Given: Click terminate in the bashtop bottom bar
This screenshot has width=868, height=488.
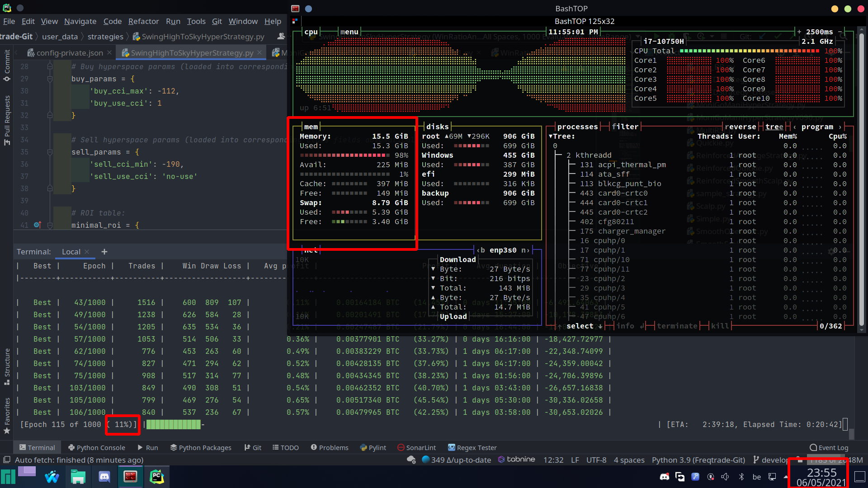Looking at the screenshot, I should click(x=677, y=326).
